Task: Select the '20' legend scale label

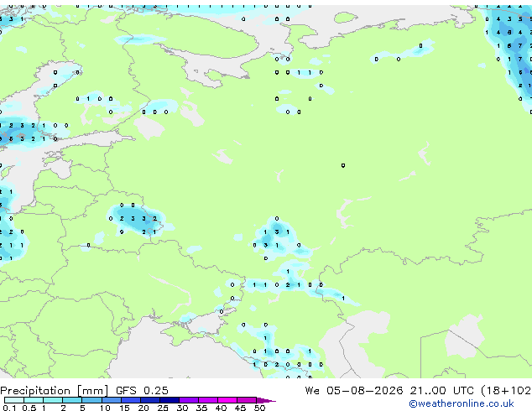Action: pos(143,408)
